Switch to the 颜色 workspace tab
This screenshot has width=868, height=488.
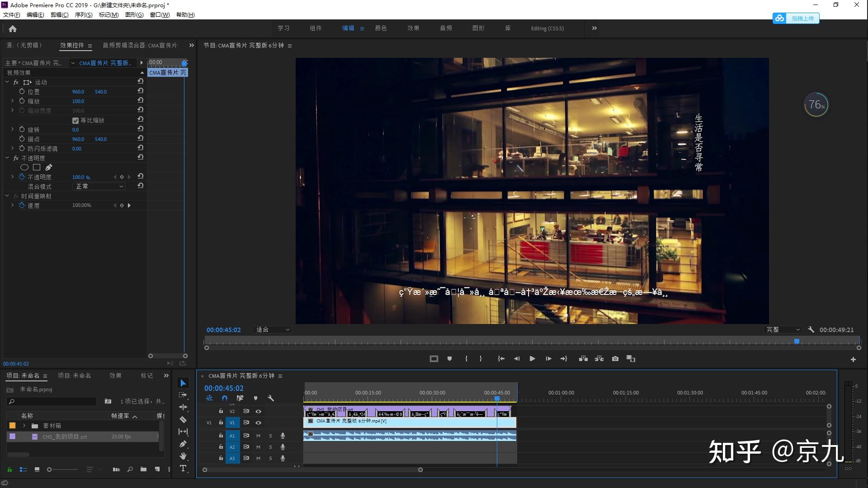tap(381, 28)
